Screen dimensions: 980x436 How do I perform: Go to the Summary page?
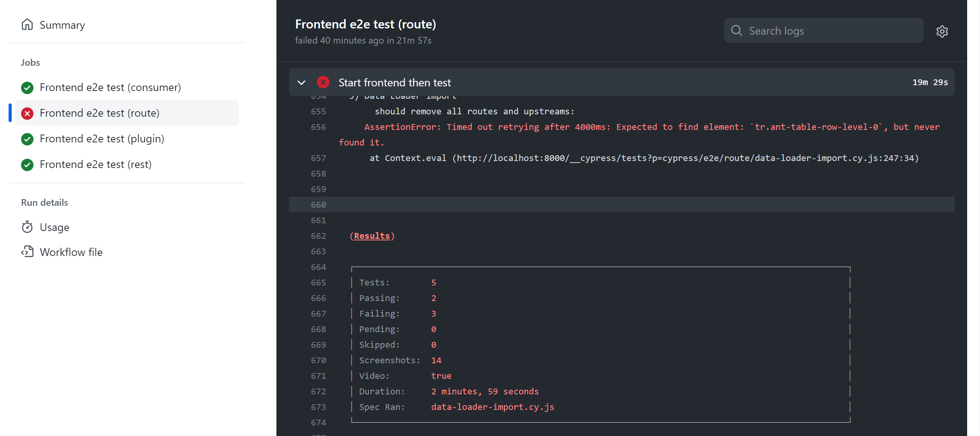tap(62, 25)
